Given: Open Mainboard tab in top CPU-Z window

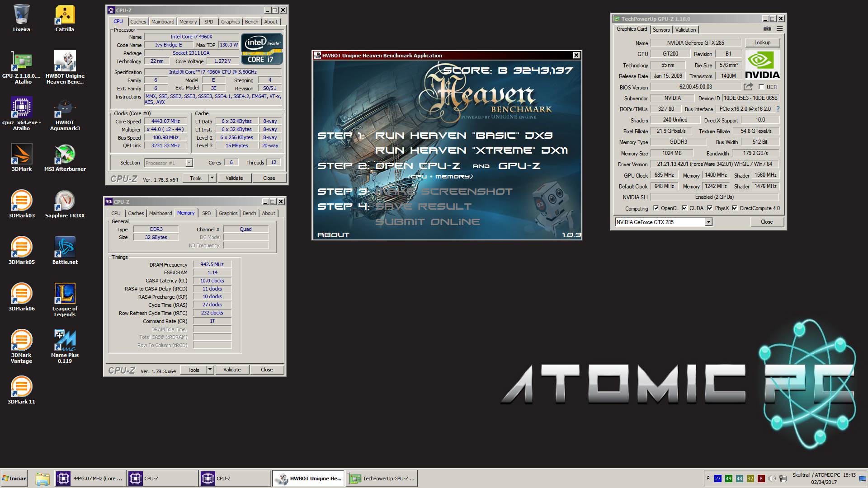Looking at the screenshot, I should (163, 22).
